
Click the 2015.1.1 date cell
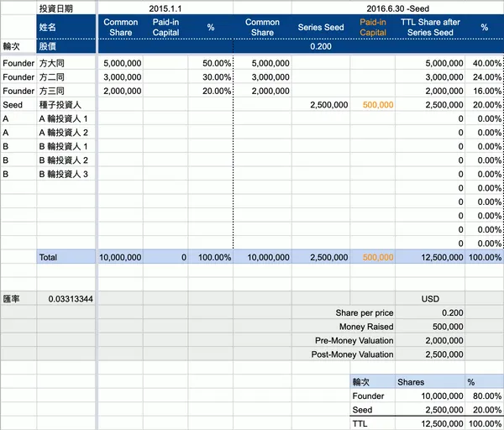coord(165,8)
